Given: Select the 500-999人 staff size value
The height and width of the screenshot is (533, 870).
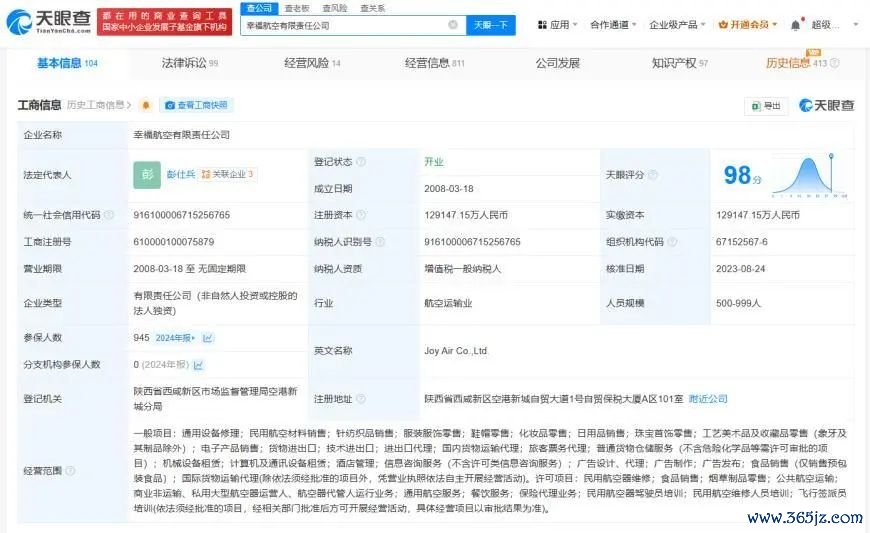Looking at the screenshot, I should 738,303.
